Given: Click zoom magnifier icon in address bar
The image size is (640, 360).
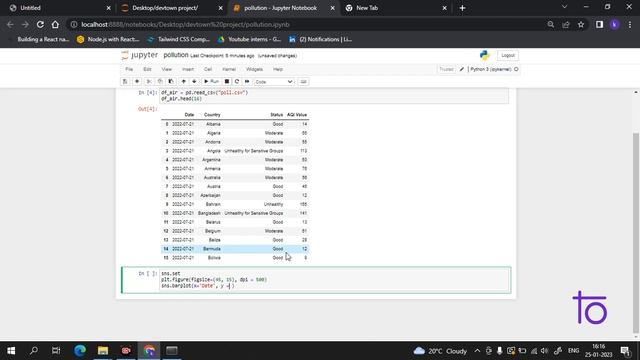Looking at the screenshot, I should [551, 24].
